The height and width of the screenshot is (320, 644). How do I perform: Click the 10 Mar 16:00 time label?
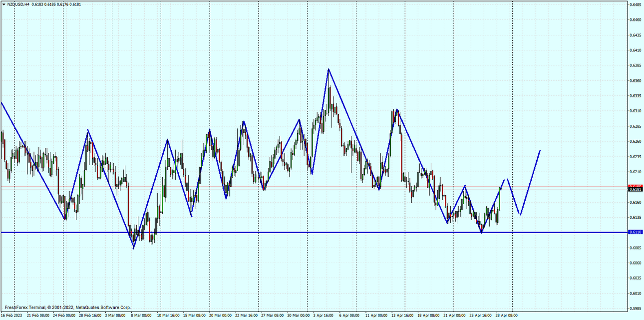click(168, 316)
